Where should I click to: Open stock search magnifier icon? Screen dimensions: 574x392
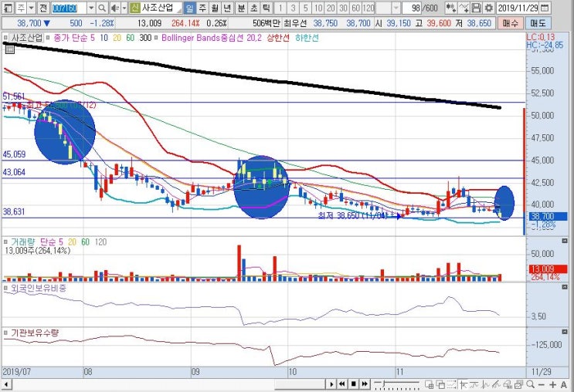[102, 8]
